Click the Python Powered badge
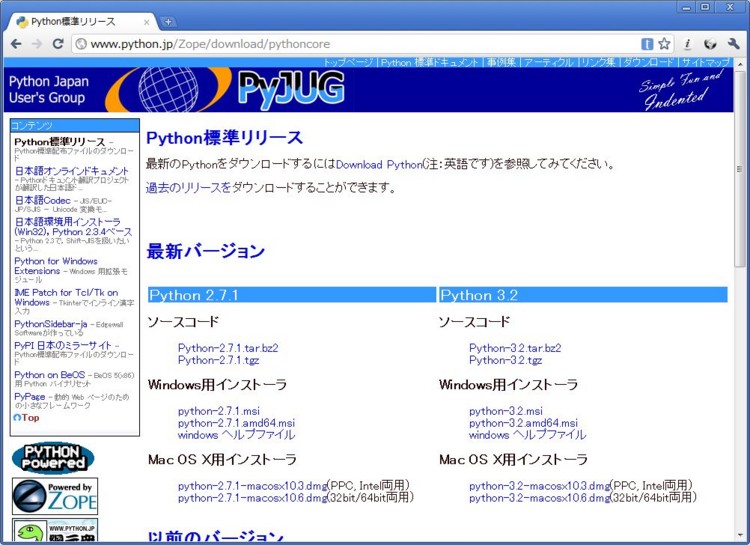Image resolution: width=750 pixels, height=545 pixels. click(53, 458)
